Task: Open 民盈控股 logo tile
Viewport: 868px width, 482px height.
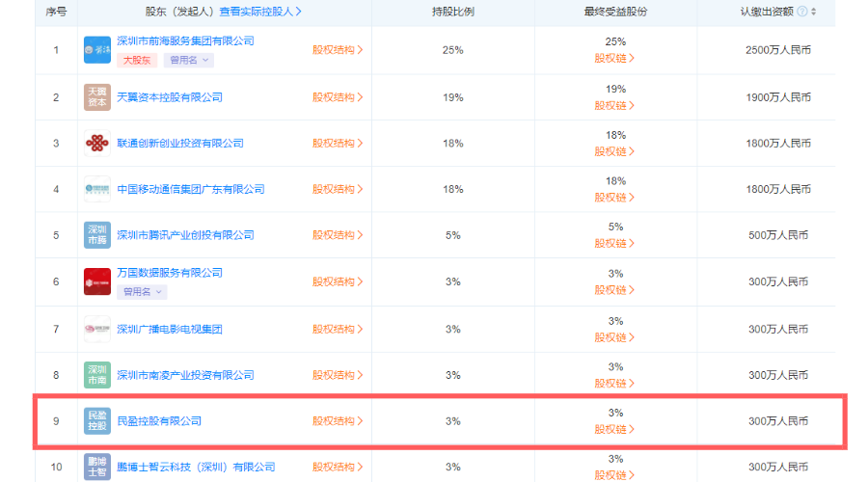Action: [97, 421]
